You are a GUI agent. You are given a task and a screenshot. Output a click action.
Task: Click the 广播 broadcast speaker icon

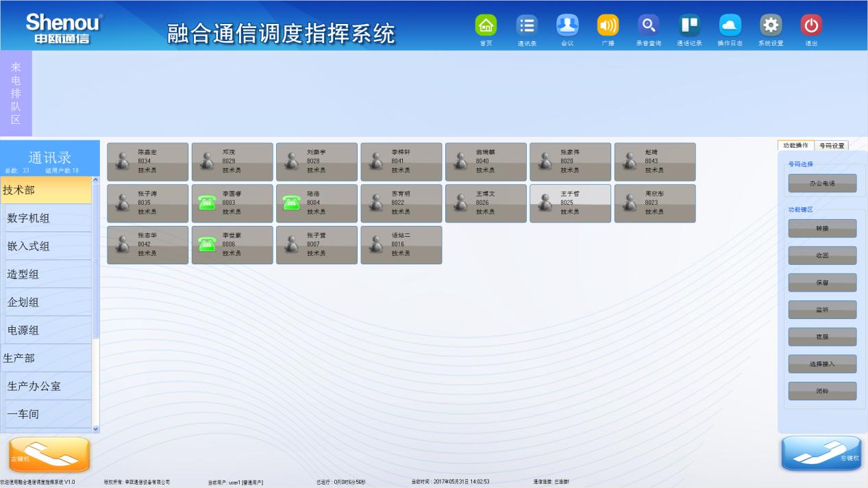click(608, 26)
